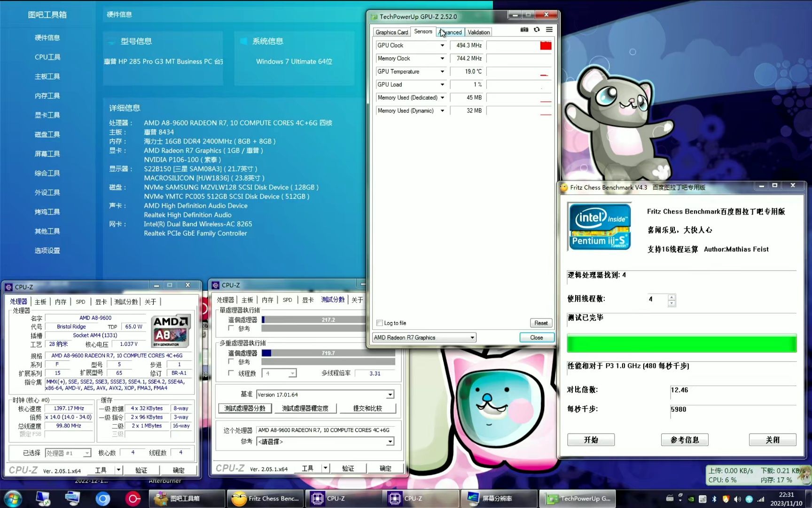Select 显卡工具 in the toolbox sidebar

47,115
